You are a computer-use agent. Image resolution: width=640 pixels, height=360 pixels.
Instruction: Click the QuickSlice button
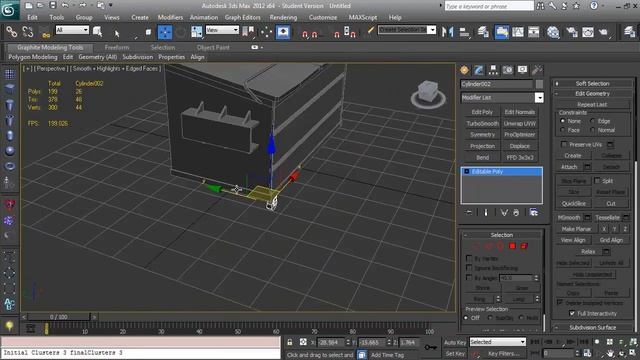click(x=573, y=203)
